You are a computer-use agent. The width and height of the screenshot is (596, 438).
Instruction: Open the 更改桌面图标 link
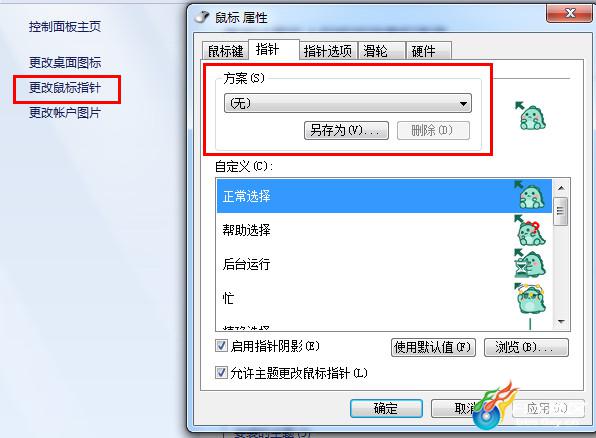tap(65, 63)
